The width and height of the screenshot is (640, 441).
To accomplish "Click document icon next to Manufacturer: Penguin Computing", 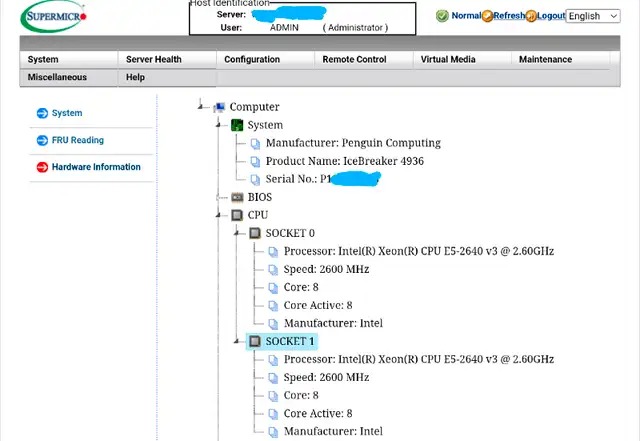I will coord(255,143).
